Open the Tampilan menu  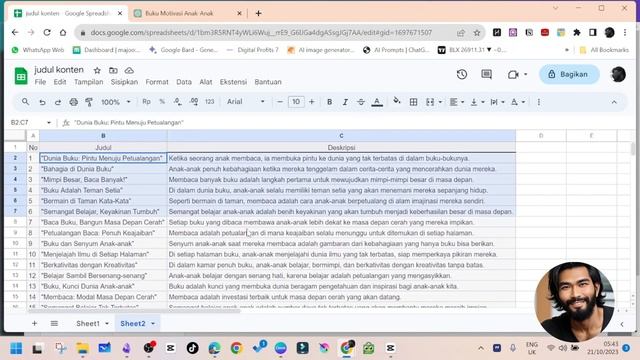(89, 82)
